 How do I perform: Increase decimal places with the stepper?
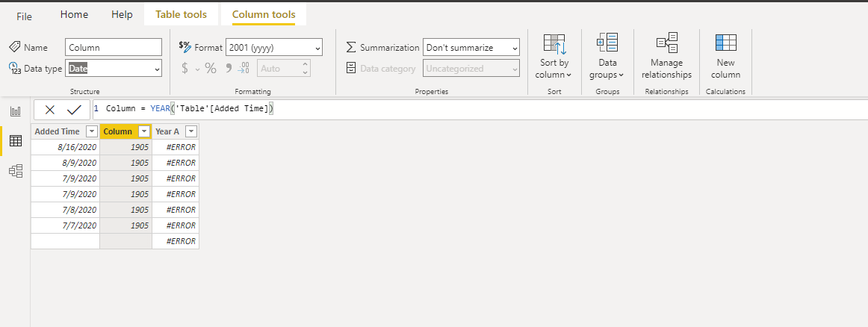click(x=305, y=64)
